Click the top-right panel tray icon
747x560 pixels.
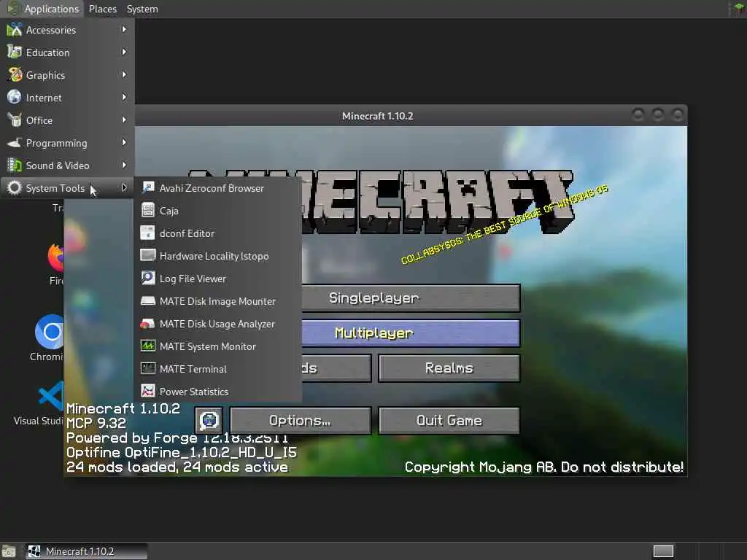tap(738, 9)
